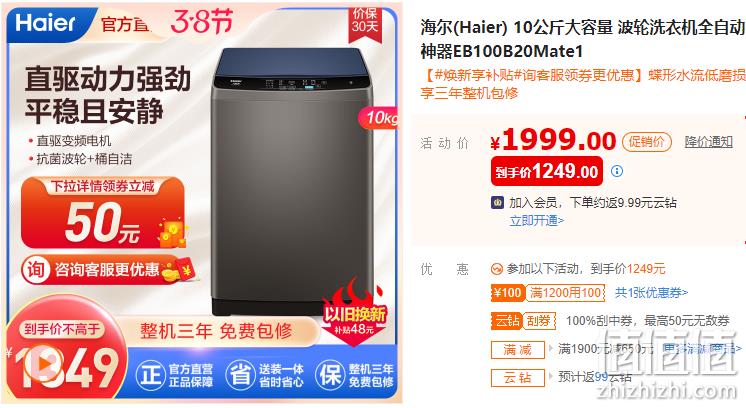Expand the 云钻 rebate details arrow
The image size is (746, 408).
click(x=551, y=377)
